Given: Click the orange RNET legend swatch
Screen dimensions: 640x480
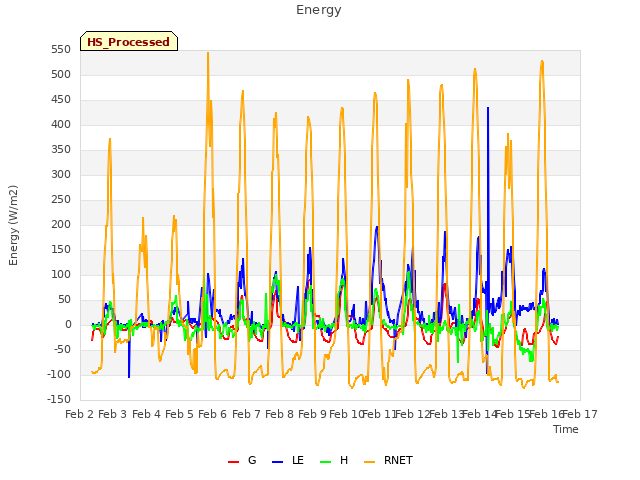Looking at the screenshot, I should [369, 462].
